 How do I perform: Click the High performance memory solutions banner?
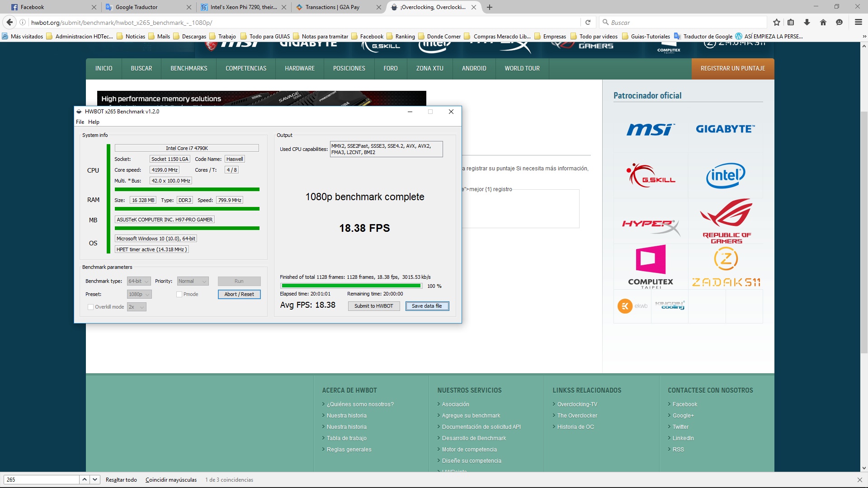tap(261, 99)
